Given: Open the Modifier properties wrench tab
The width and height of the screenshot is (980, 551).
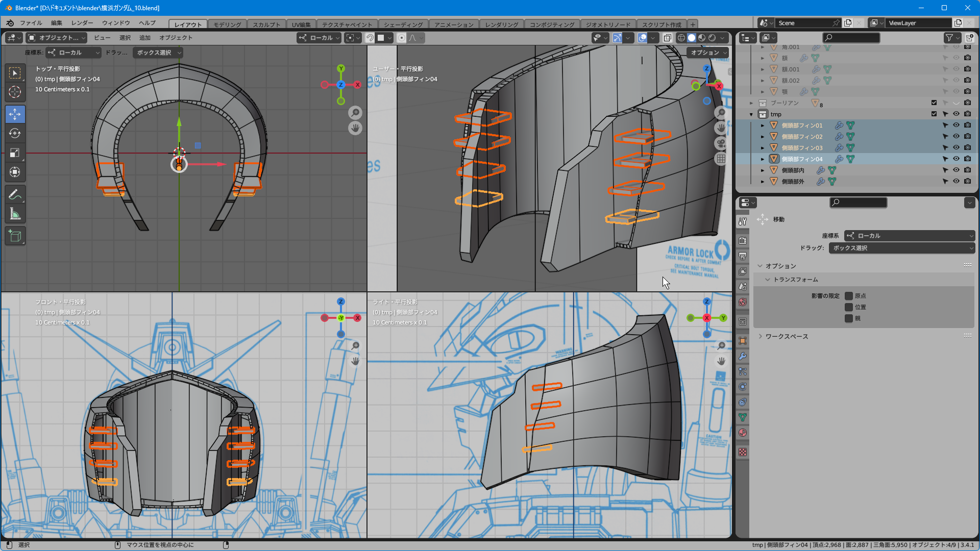Looking at the screenshot, I should (743, 356).
